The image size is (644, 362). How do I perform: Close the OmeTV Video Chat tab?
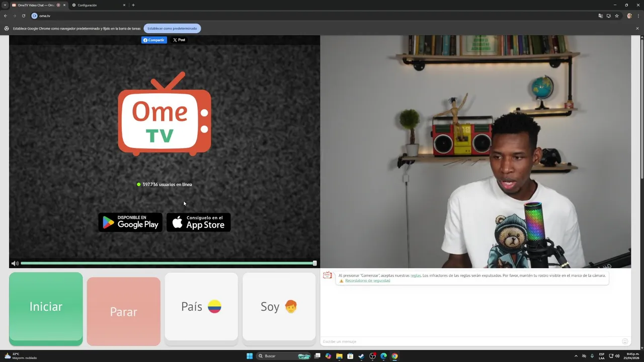(64, 5)
